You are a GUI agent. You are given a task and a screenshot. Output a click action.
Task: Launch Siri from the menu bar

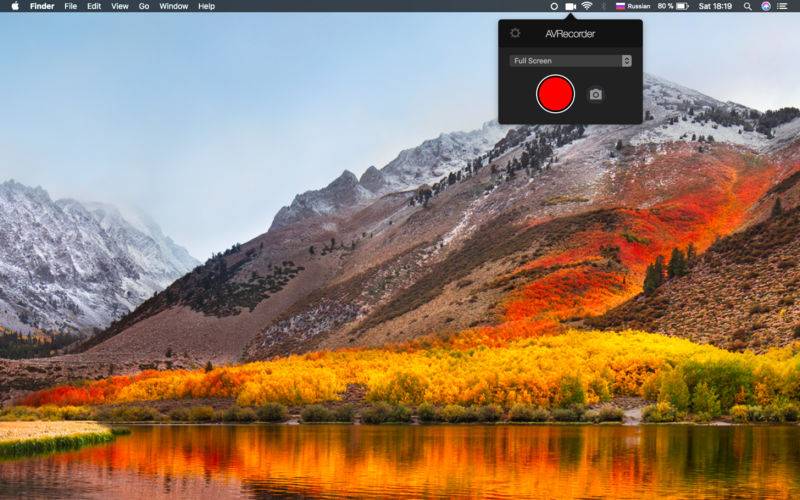click(x=765, y=6)
